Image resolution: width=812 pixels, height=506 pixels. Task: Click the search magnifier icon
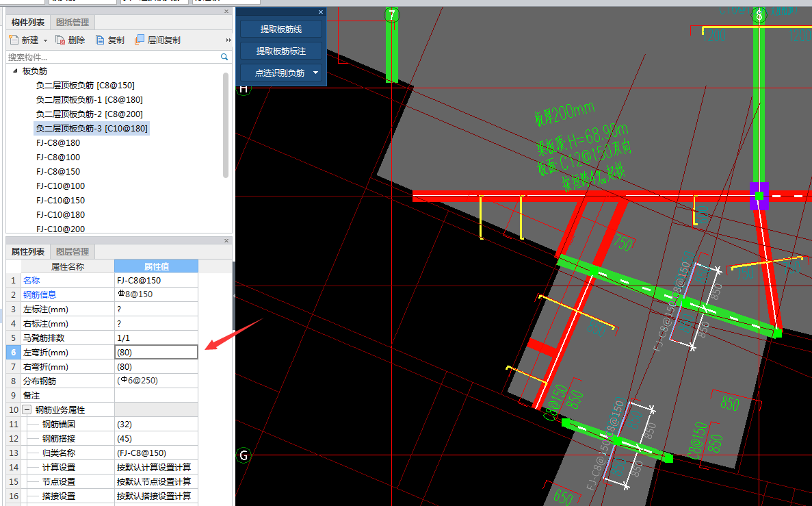point(224,57)
